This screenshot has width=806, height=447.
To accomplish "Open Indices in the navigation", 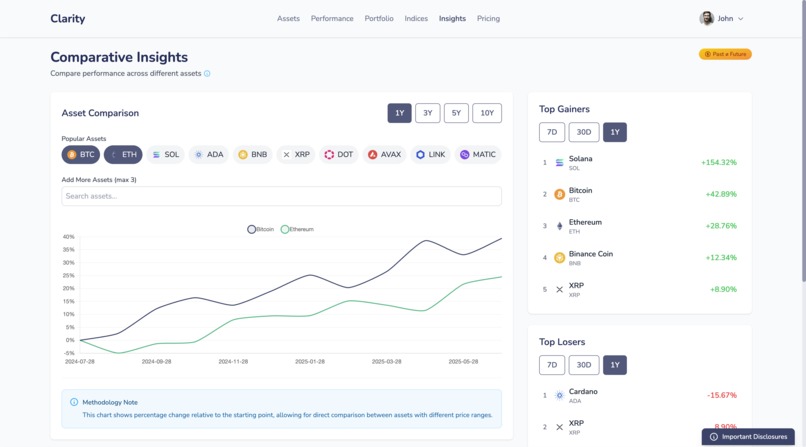I will [x=416, y=18].
